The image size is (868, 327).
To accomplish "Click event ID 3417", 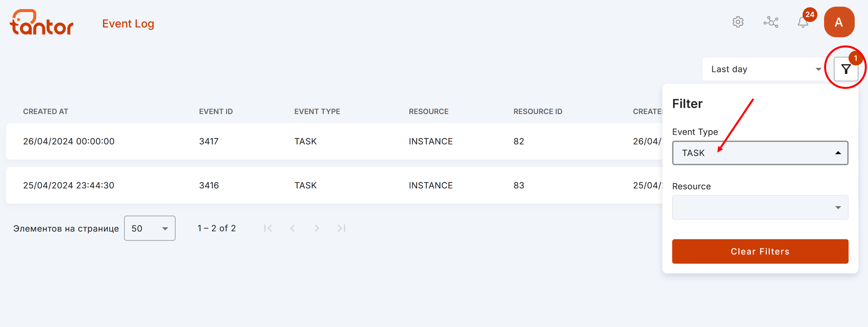I will tap(208, 141).
